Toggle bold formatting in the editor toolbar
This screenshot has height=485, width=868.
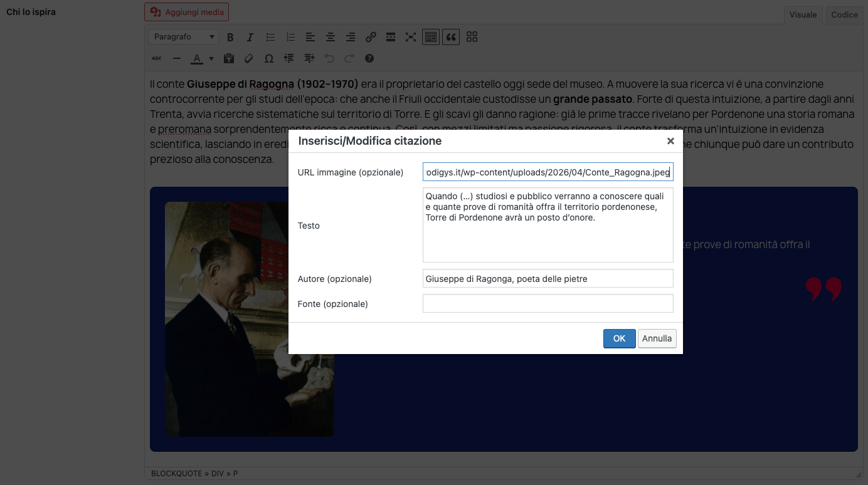click(230, 37)
